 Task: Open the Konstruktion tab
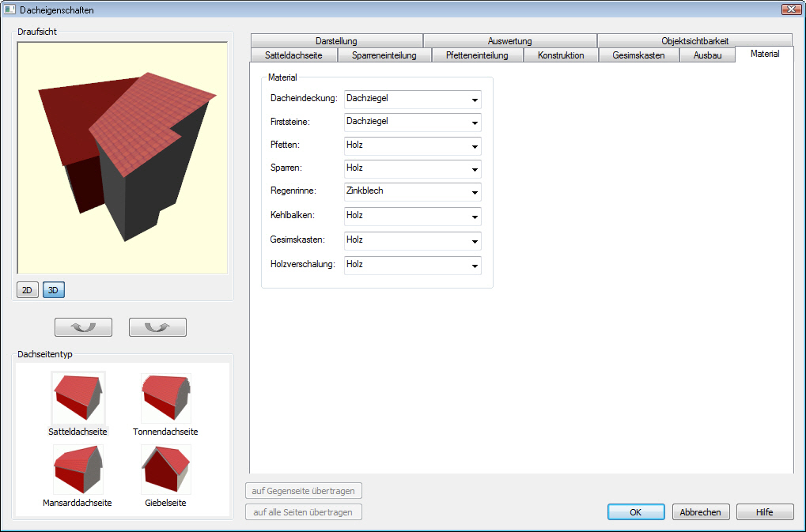click(x=561, y=55)
